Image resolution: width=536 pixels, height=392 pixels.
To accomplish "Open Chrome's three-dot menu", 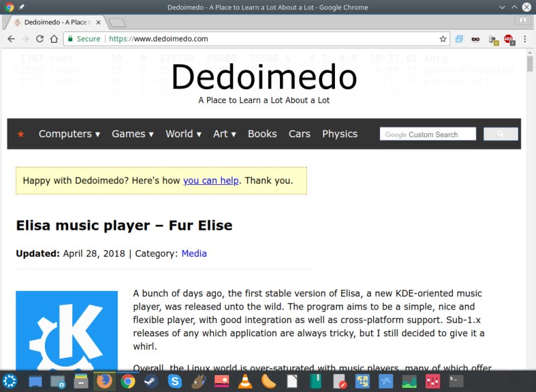I will click(x=525, y=39).
